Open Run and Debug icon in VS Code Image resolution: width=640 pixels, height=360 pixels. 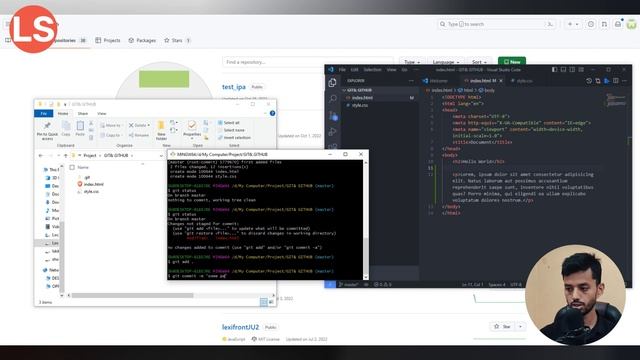coord(333,132)
